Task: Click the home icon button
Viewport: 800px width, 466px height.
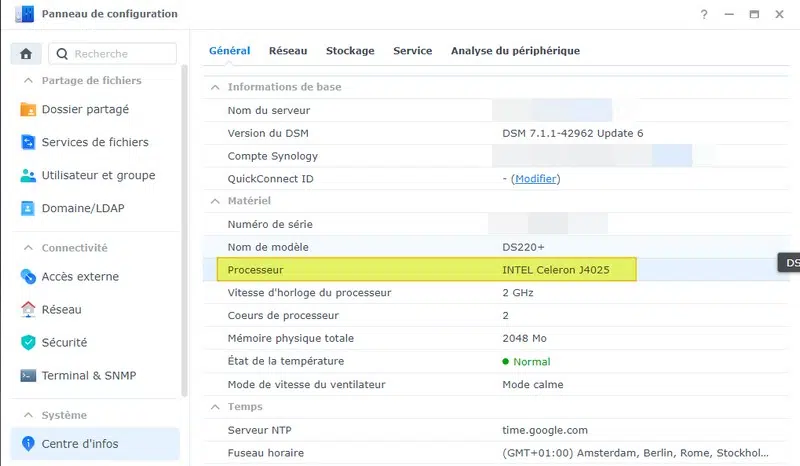Action: tap(26, 54)
